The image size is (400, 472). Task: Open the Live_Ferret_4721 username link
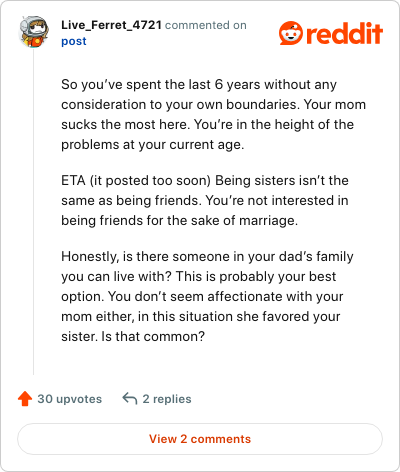click(x=111, y=25)
